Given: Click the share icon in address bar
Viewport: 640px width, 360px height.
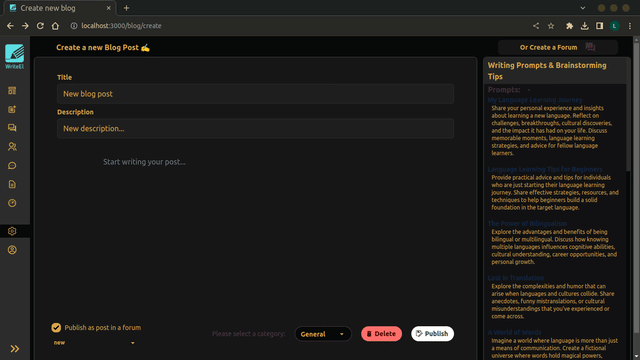Looking at the screenshot, I should [536, 26].
